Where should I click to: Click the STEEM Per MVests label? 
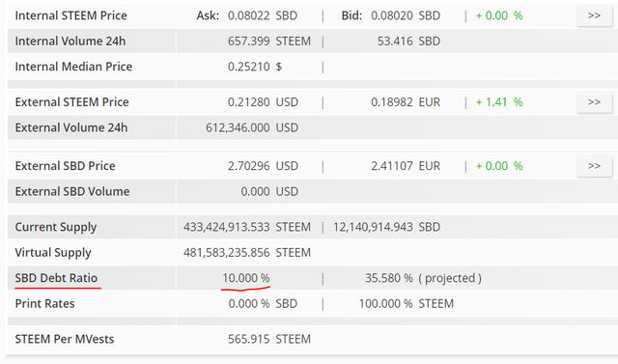65,339
